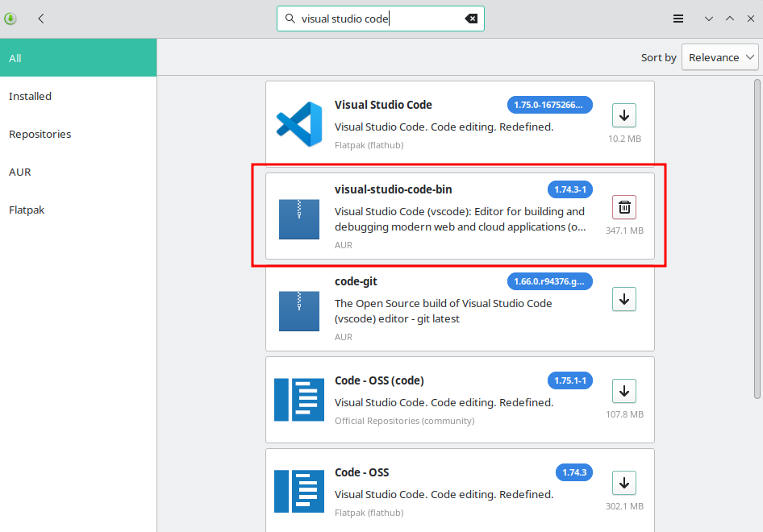
Task: Select the Flatpak category
Action: click(78, 210)
